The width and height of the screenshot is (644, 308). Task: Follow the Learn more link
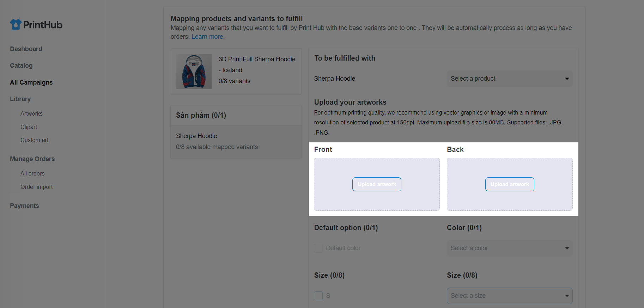[x=207, y=37]
